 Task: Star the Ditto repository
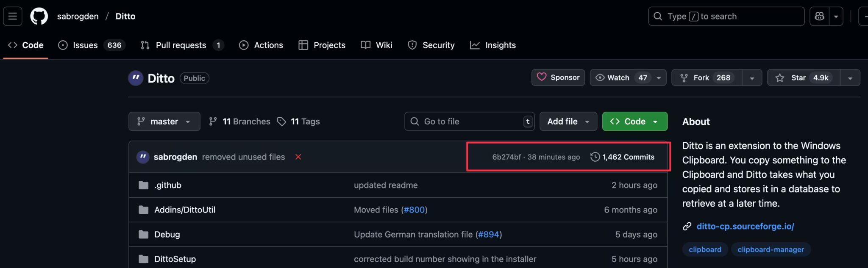(x=804, y=77)
